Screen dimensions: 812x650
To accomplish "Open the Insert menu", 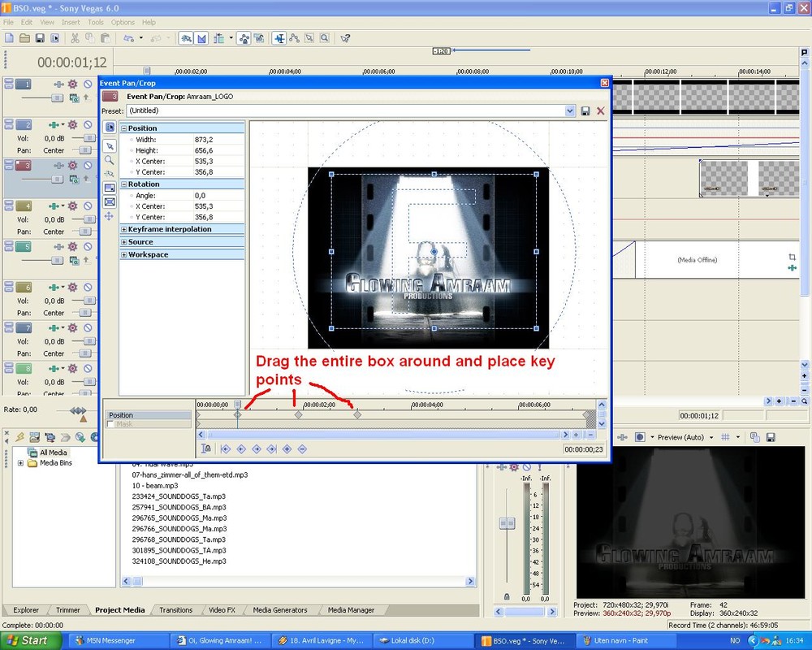I will pyautogui.click(x=71, y=22).
